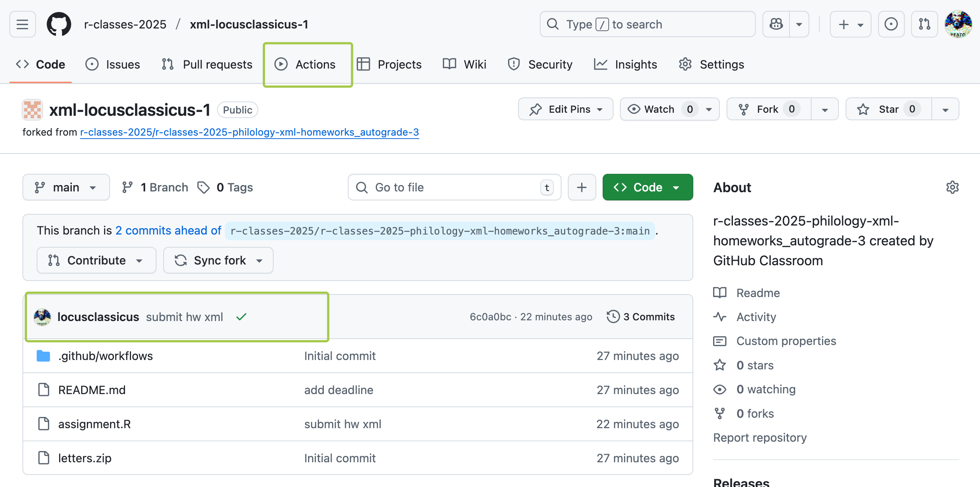Screen dimensions: 980x487
Task: Open pull requests icon in header
Action: click(x=924, y=24)
